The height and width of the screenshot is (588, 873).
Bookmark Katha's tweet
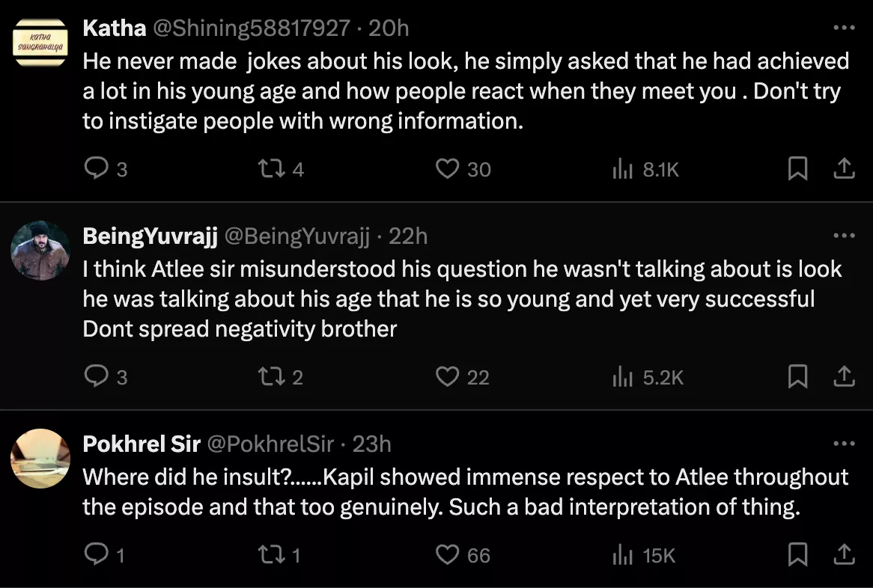798,169
